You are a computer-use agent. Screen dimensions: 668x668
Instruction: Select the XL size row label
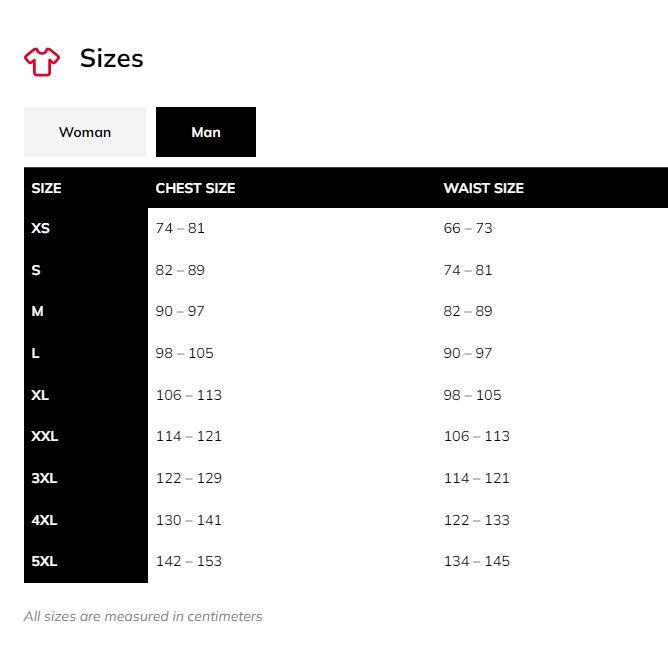(x=40, y=394)
